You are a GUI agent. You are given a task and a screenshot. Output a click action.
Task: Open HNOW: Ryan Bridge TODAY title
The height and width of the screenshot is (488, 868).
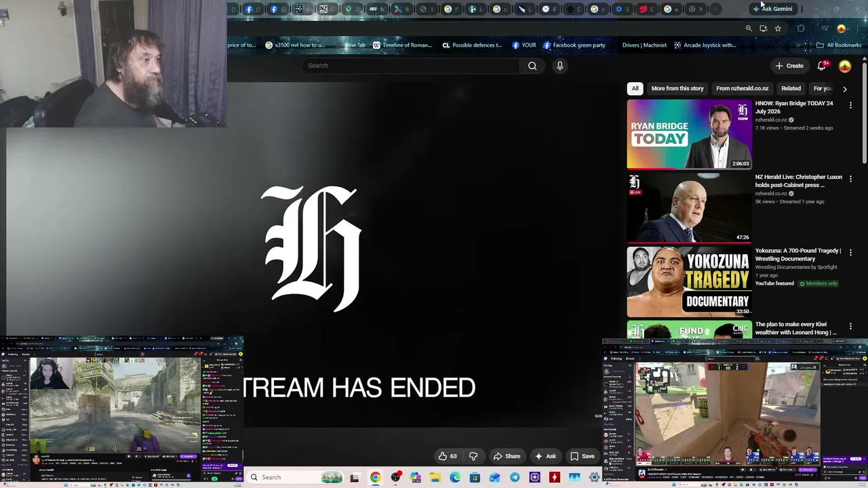click(794, 107)
